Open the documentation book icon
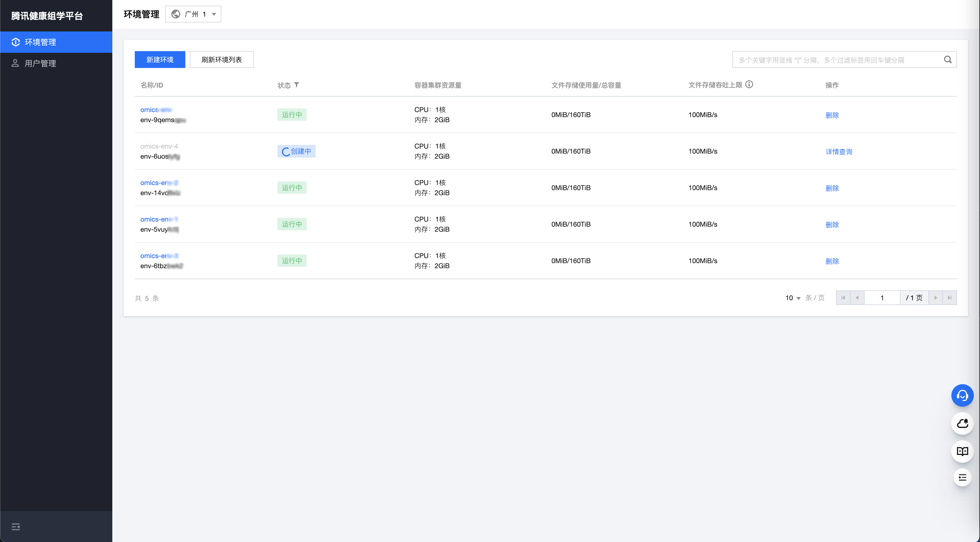 pos(962,451)
